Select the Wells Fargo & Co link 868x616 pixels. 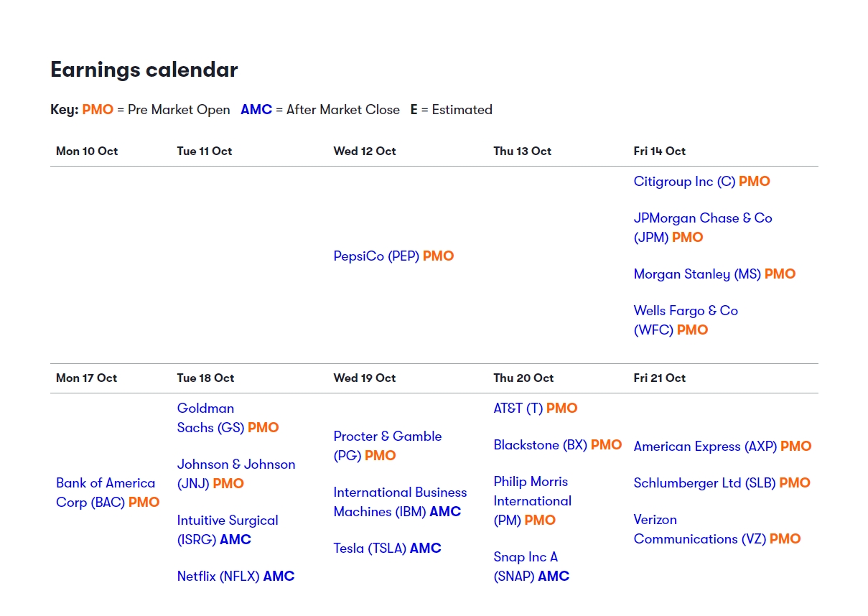pos(685,311)
